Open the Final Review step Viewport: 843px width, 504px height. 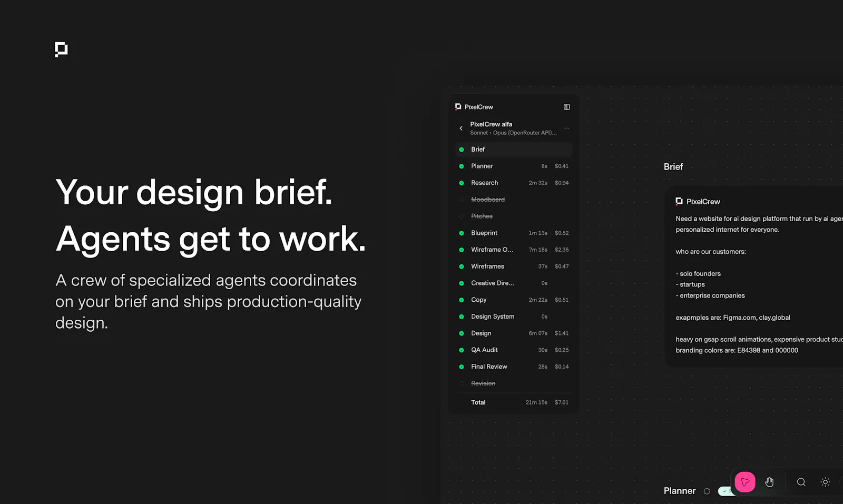[514, 367]
